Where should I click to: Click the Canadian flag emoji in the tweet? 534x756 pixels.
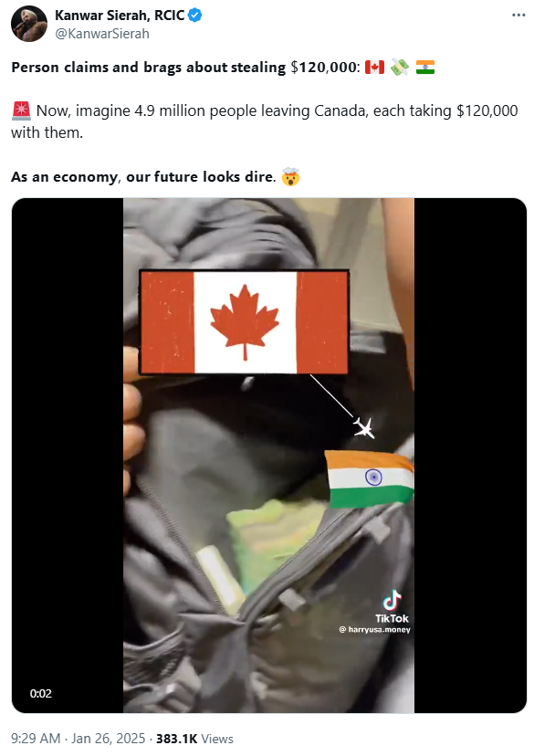374,67
